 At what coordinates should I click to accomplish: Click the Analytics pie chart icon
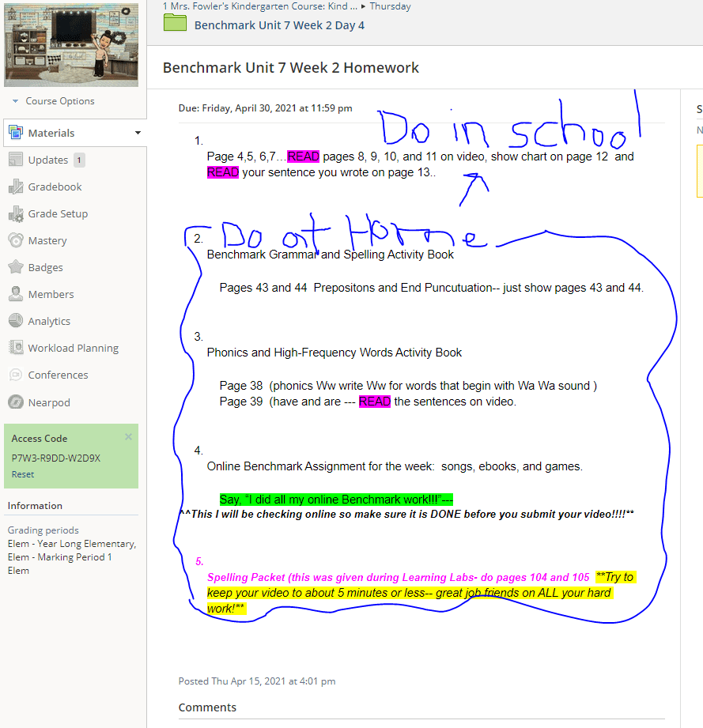pyautogui.click(x=15, y=321)
